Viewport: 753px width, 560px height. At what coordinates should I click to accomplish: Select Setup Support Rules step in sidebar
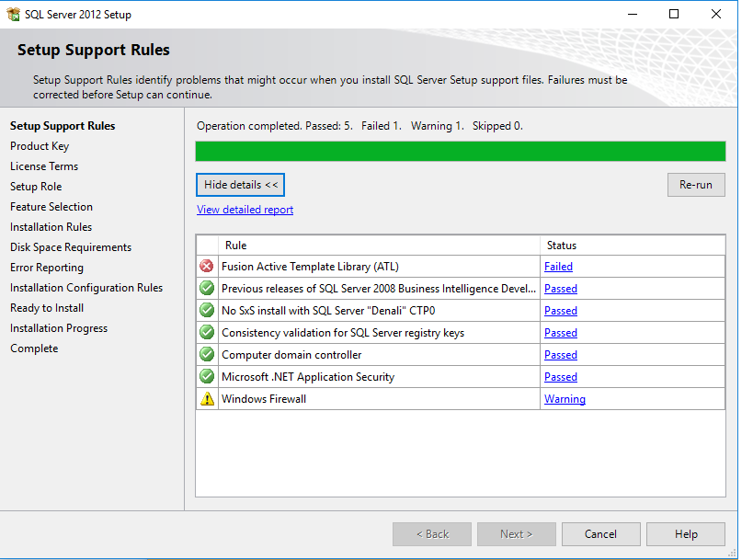(x=63, y=126)
